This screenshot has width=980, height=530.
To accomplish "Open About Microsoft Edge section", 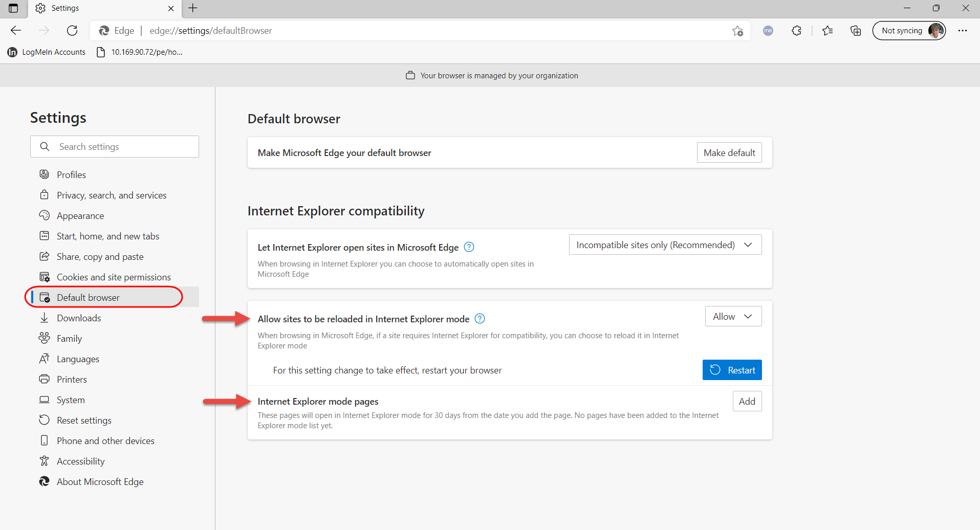I will coord(115,481).
